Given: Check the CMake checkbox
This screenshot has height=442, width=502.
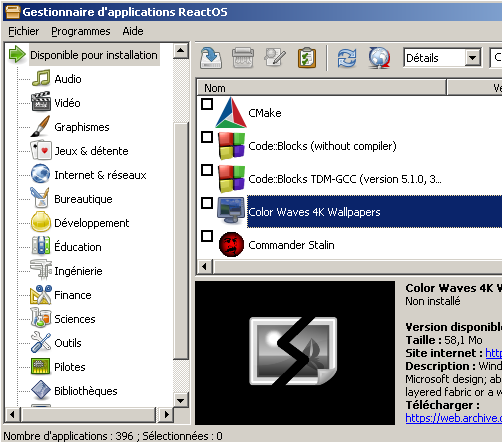Looking at the screenshot, I should pyautogui.click(x=207, y=104).
